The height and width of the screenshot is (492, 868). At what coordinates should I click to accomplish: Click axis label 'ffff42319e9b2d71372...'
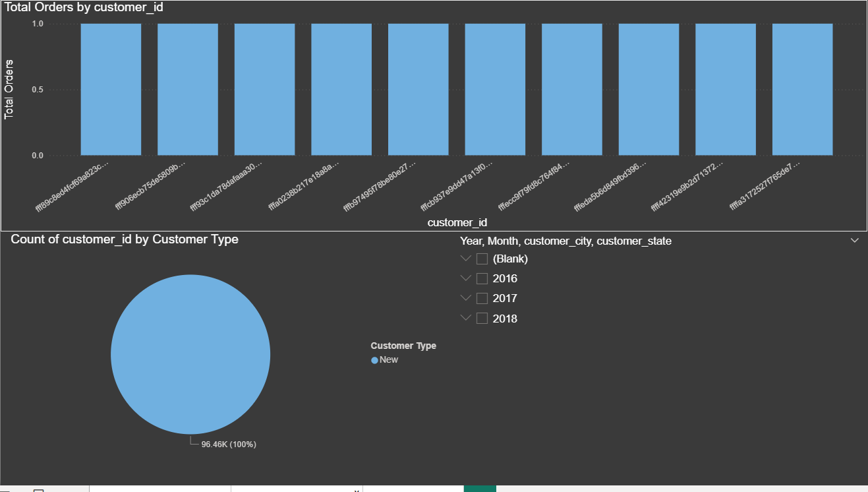click(x=687, y=187)
